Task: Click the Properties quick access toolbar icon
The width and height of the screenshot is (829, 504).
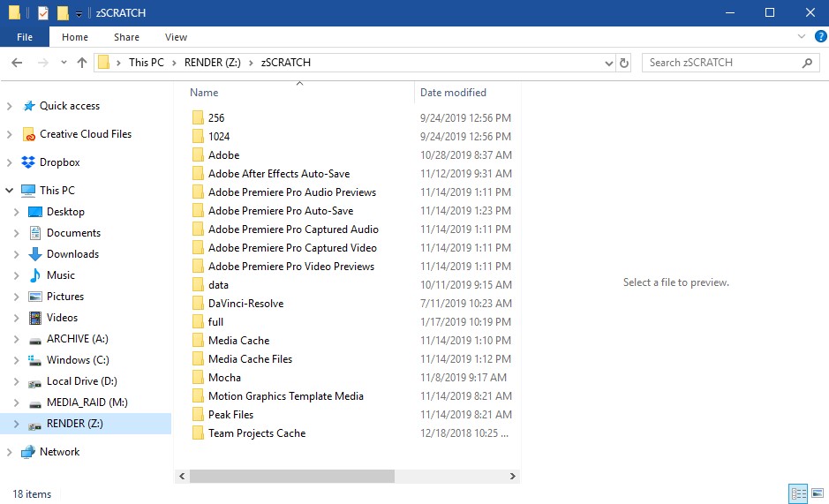Action: [43, 12]
